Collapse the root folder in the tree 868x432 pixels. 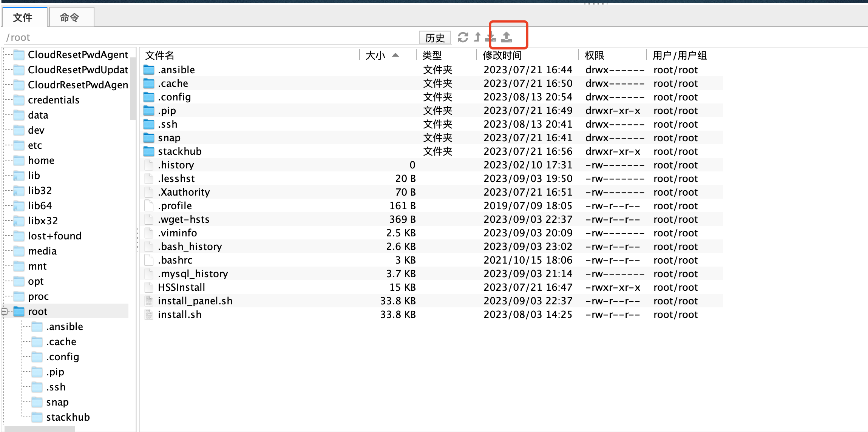pyautogui.click(x=5, y=312)
